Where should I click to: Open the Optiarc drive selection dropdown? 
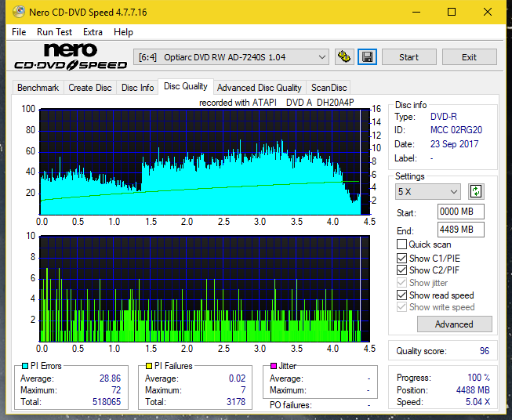[231, 57]
